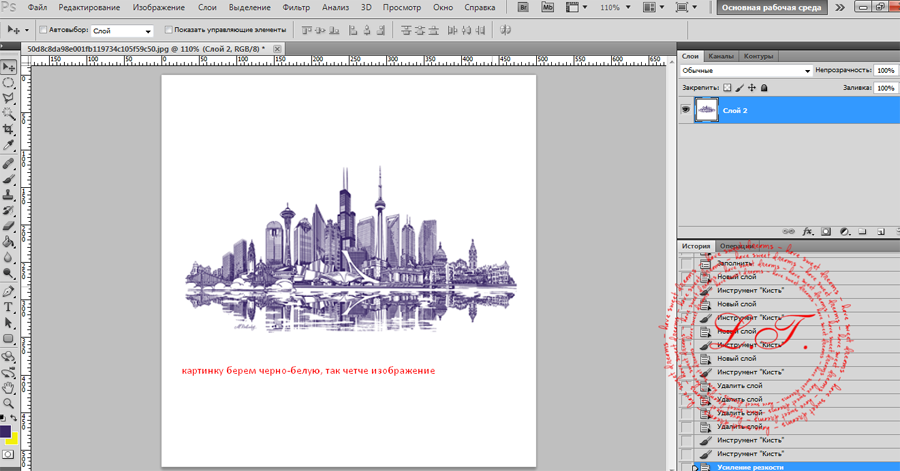Open tool preset picker arrow
The width and height of the screenshot is (900, 471).
pos(26,30)
